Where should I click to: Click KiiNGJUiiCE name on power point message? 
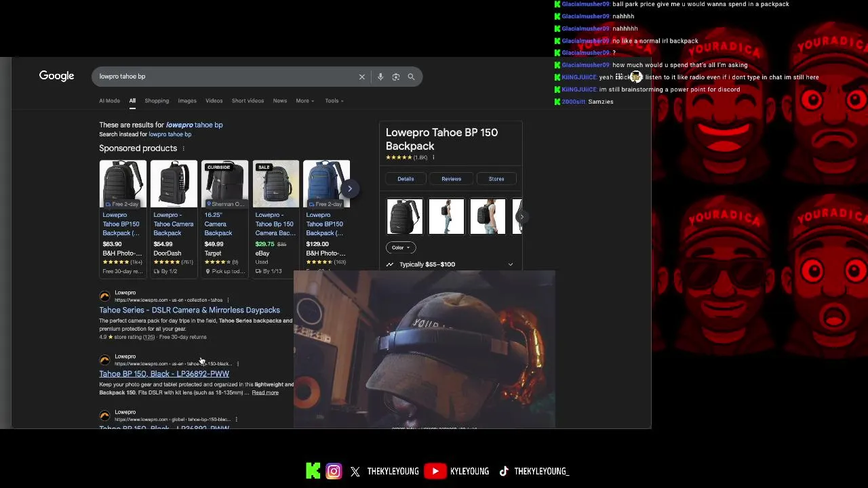click(579, 89)
